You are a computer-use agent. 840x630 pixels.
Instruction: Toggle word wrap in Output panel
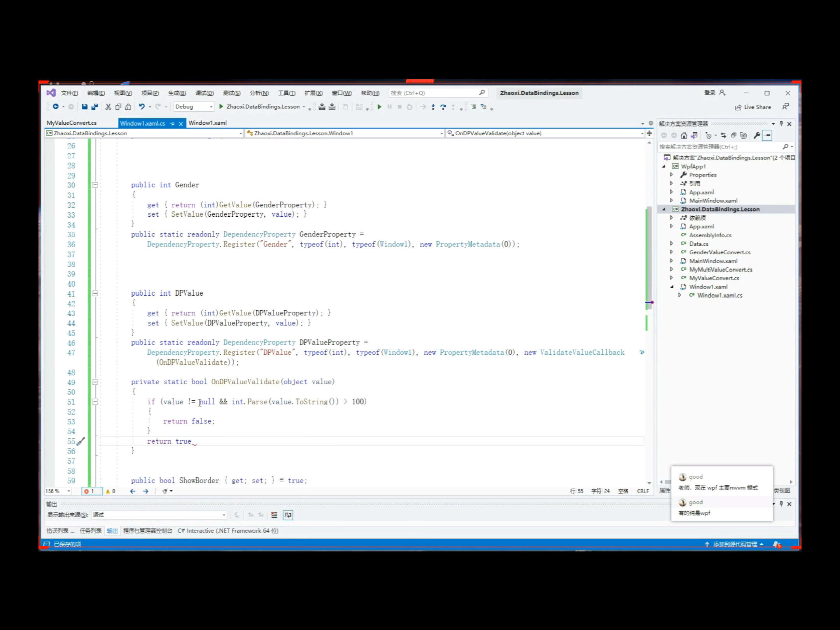pos(288,515)
